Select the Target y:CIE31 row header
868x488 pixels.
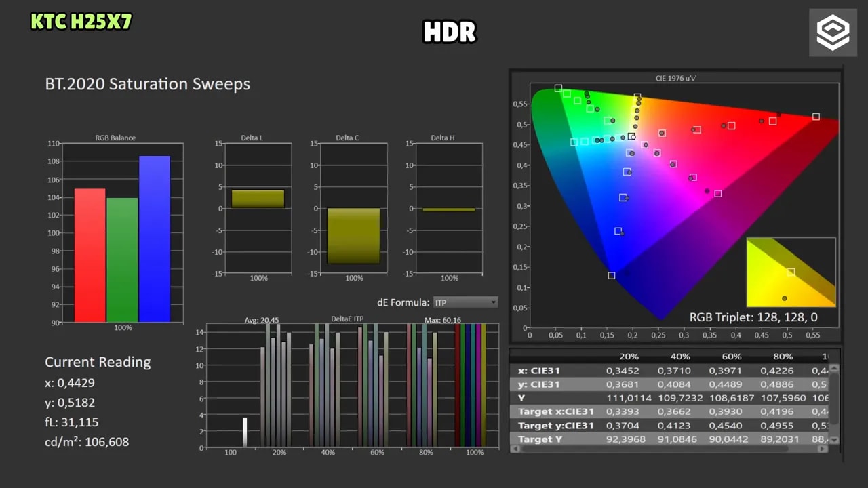(x=556, y=426)
